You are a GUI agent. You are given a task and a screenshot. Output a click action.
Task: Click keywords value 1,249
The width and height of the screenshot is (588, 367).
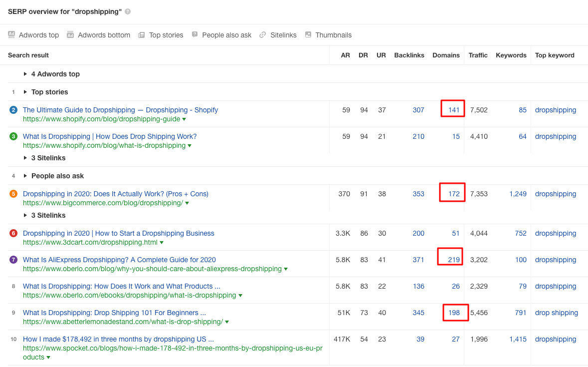[x=518, y=194]
